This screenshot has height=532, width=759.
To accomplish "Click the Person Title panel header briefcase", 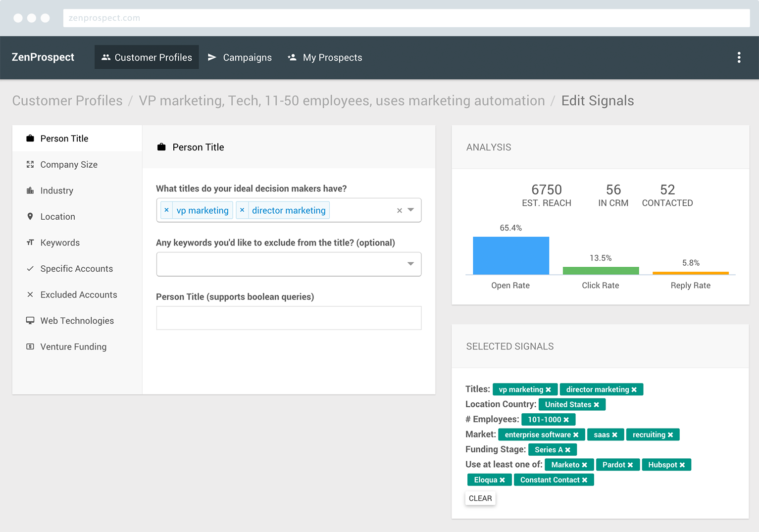I will [161, 147].
